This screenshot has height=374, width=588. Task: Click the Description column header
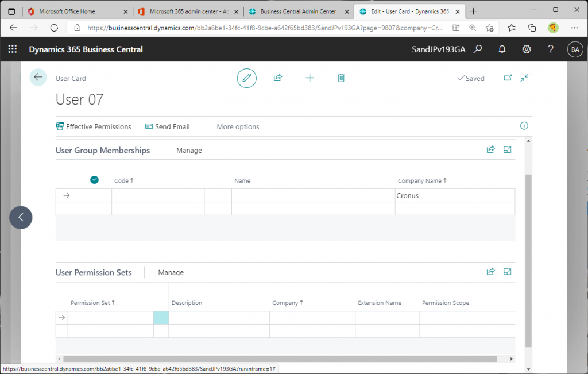187,303
